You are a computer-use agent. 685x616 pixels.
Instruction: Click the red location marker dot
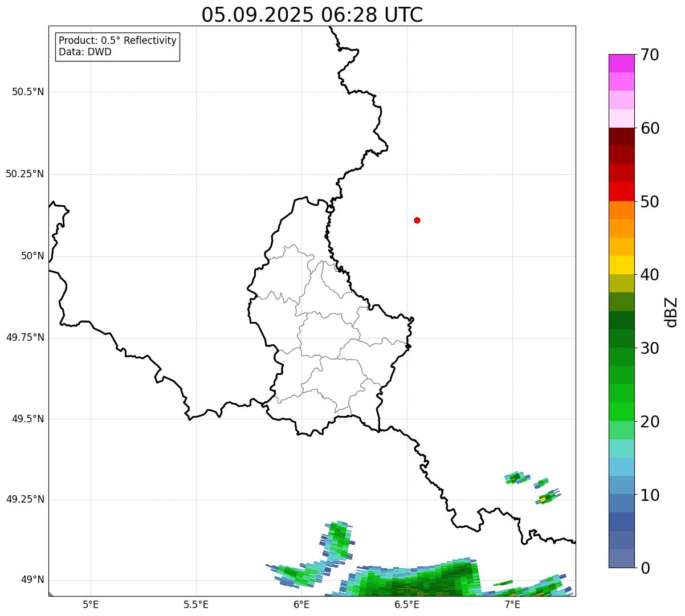click(417, 220)
